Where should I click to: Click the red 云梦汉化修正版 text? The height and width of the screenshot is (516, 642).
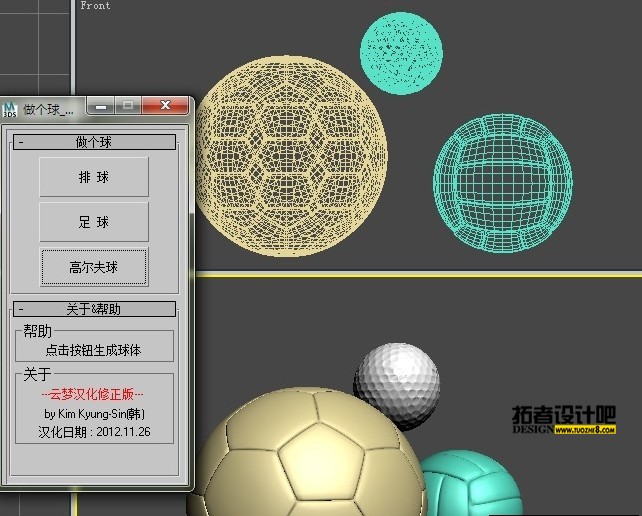[x=93, y=395]
